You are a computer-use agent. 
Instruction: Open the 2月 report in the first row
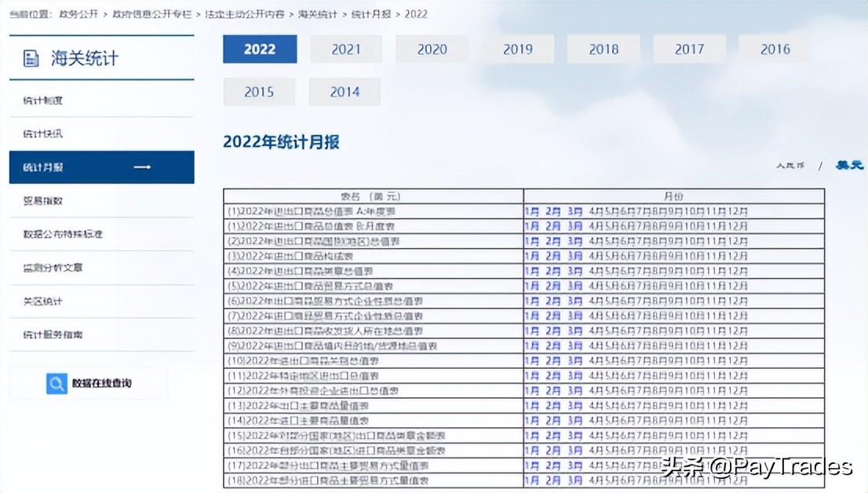pos(552,211)
